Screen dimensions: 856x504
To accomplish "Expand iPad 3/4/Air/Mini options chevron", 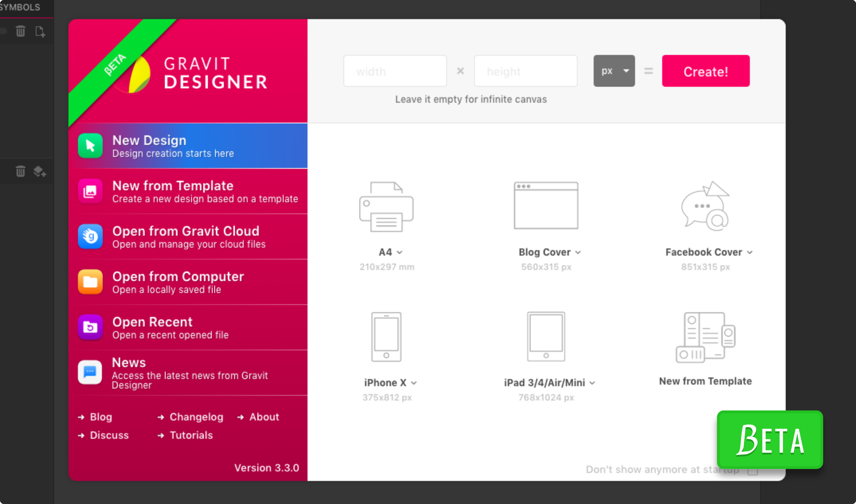I will pos(592,383).
